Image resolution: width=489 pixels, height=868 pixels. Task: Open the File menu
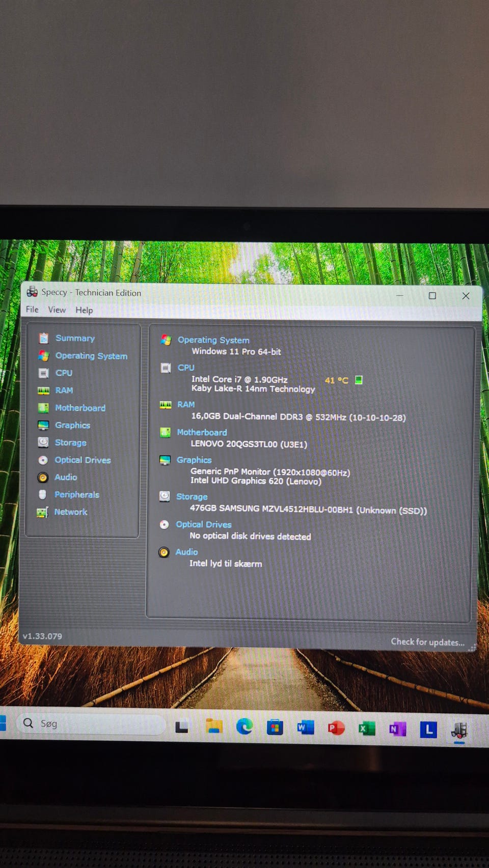pos(32,310)
